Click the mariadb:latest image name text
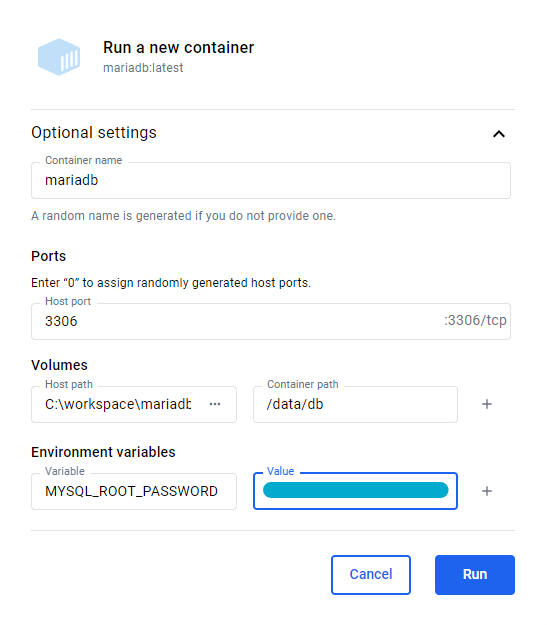The image size is (547, 625). click(143, 68)
